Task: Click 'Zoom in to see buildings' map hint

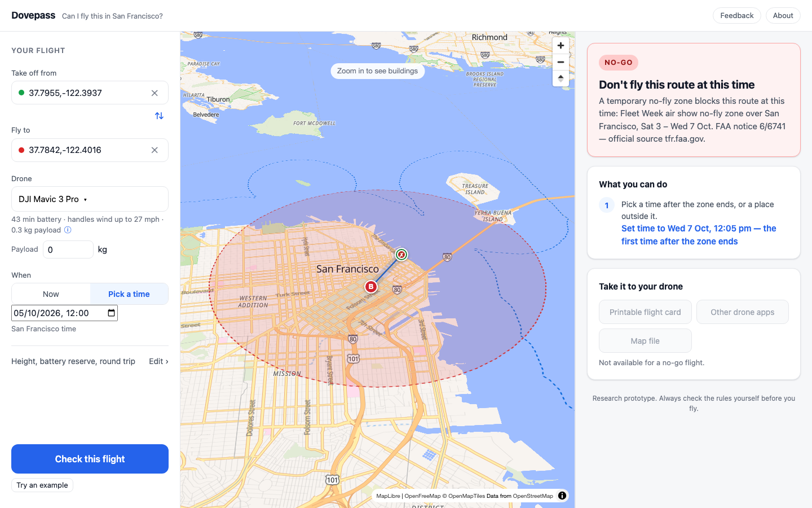Action: [377, 71]
